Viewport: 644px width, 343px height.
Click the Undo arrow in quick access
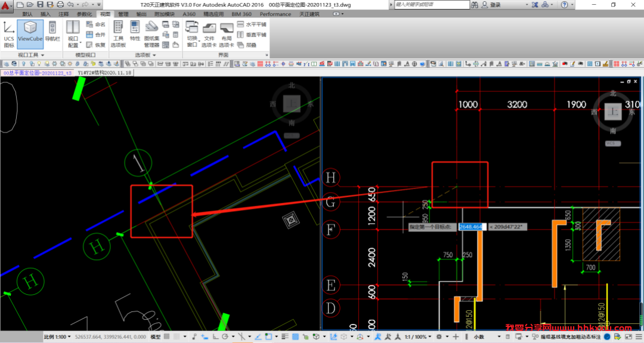[70, 5]
